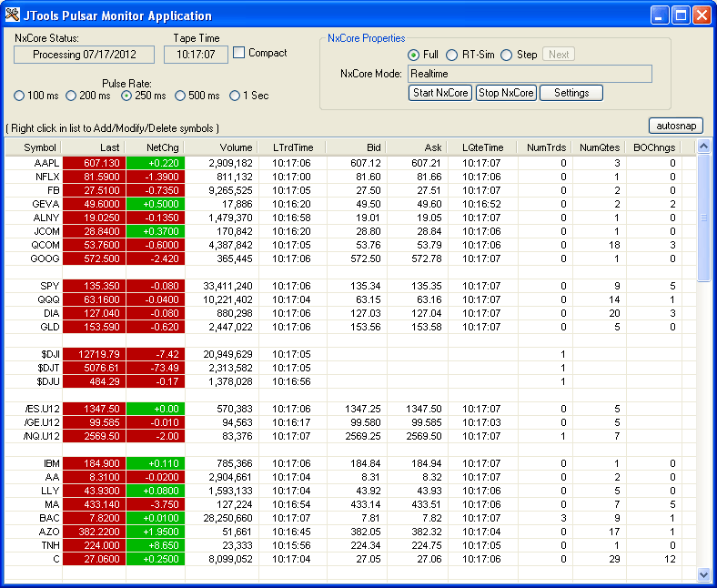Click the LQteTime column header
Screen dimensions: 717x588
[483, 147]
